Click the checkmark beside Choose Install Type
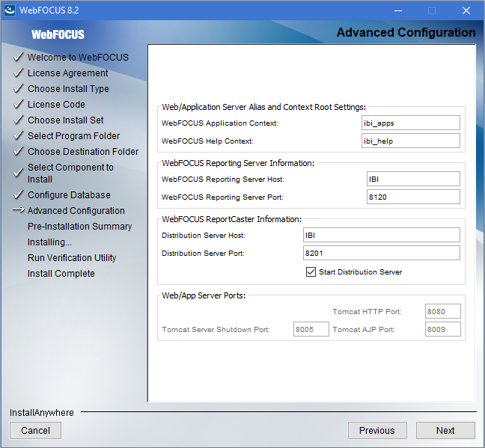485x448 pixels. (x=18, y=88)
